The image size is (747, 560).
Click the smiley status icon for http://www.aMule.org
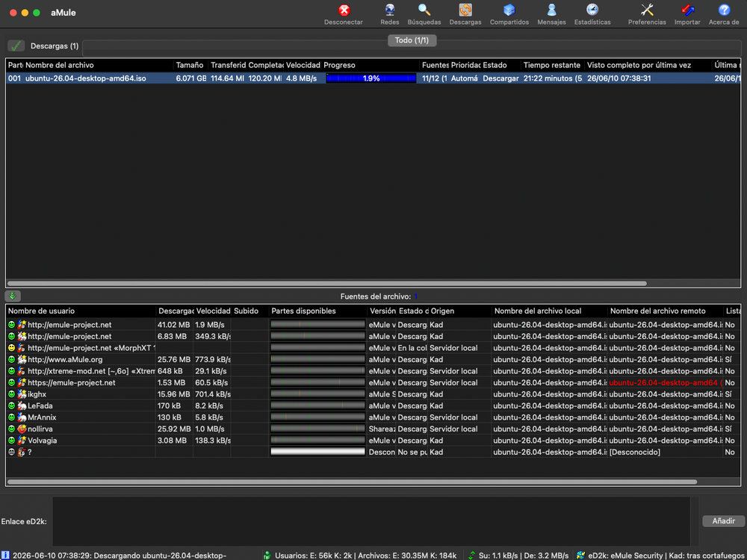(12, 360)
